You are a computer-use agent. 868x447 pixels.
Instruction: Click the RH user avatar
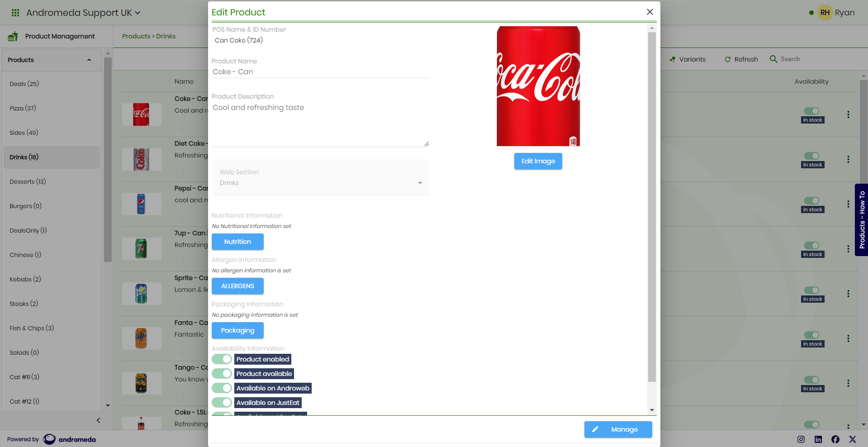click(825, 13)
